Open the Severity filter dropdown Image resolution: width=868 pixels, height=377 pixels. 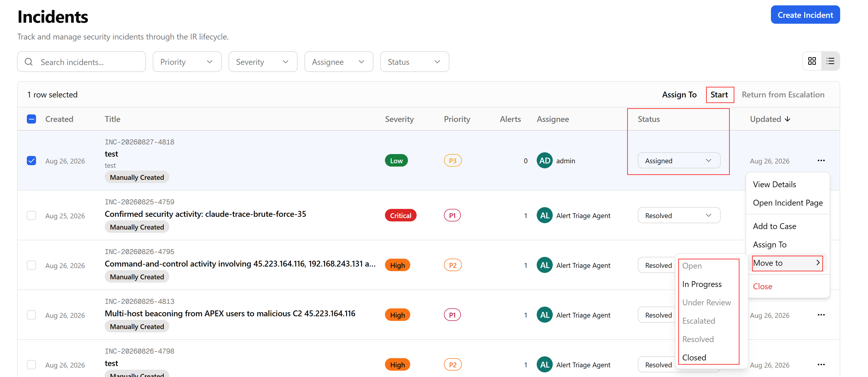tap(263, 62)
